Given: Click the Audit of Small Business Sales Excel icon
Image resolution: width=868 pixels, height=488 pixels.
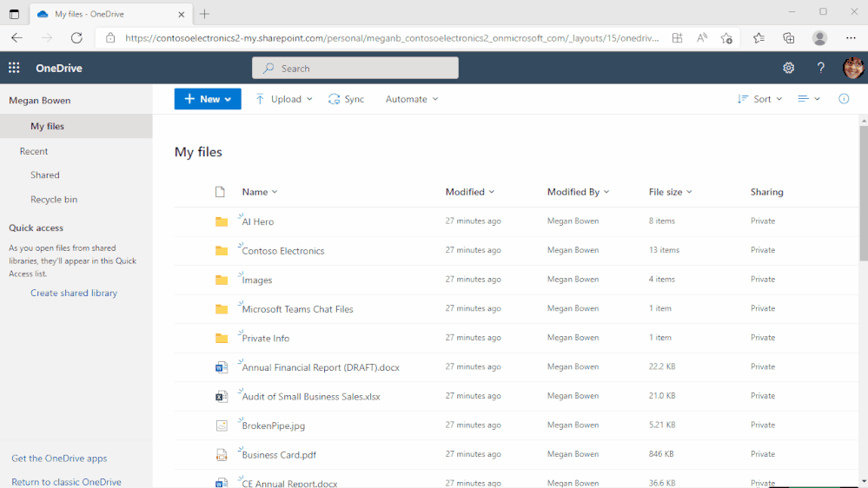Looking at the screenshot, I should click(x=222, y=397).
